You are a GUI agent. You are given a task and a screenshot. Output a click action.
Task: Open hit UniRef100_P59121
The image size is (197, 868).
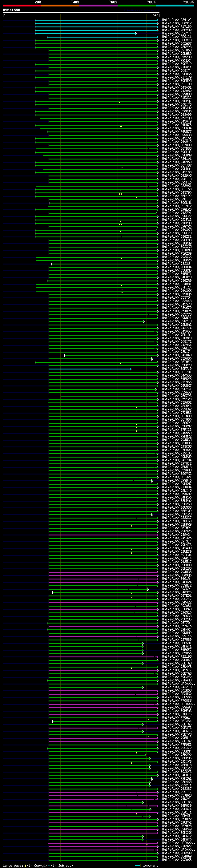tap(177, 37)
